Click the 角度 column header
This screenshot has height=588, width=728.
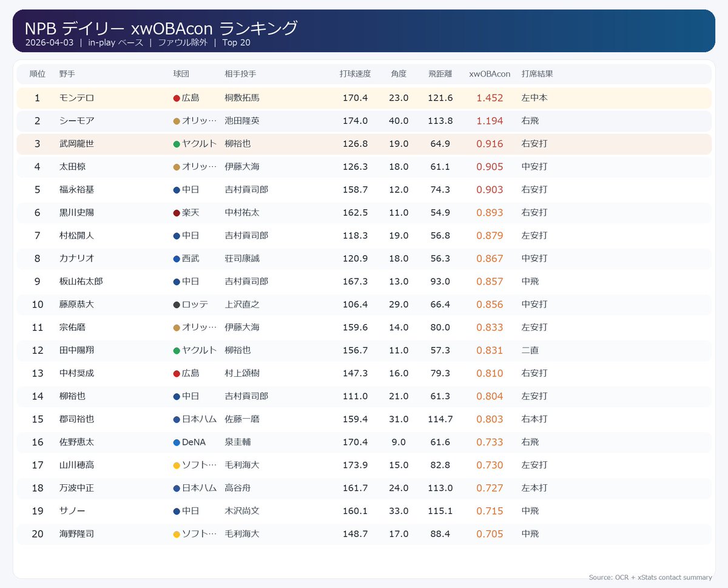pyautogui.click(x=399, y=74)
